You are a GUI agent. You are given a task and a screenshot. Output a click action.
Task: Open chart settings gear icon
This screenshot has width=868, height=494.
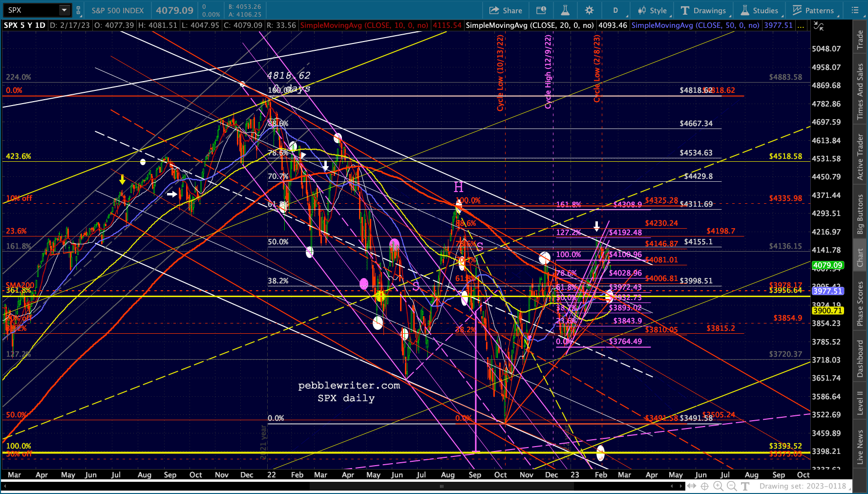point(590,10)
